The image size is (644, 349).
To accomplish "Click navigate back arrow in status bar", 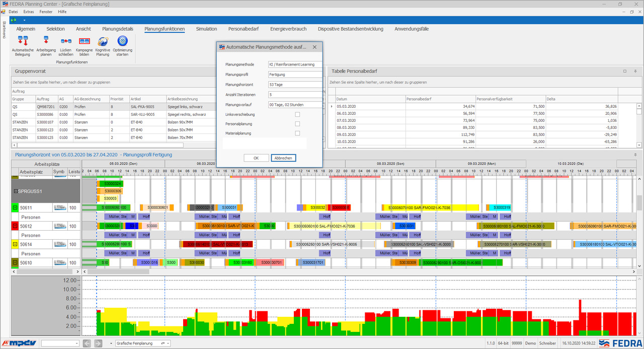I will click(x=87, y=343).
